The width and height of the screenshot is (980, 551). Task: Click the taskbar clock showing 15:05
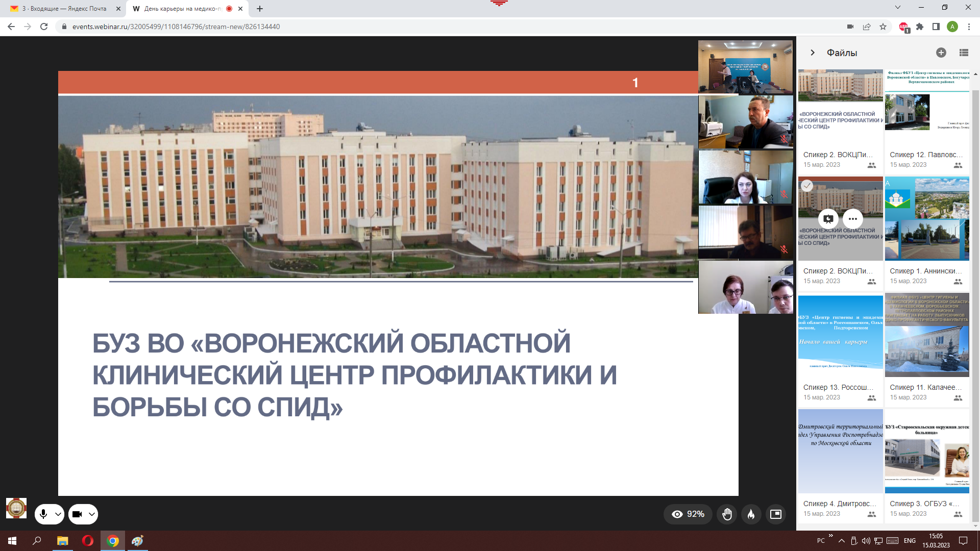(936, 541)
